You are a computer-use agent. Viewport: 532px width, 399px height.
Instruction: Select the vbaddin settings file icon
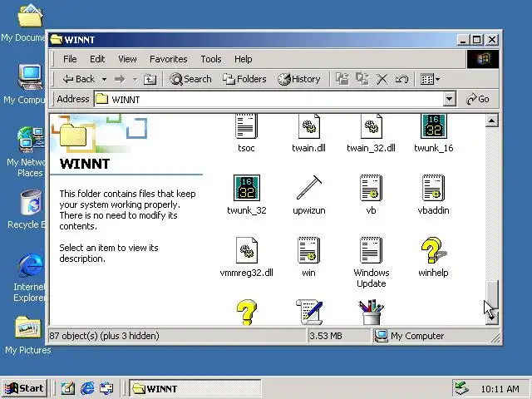click(434, 188)
